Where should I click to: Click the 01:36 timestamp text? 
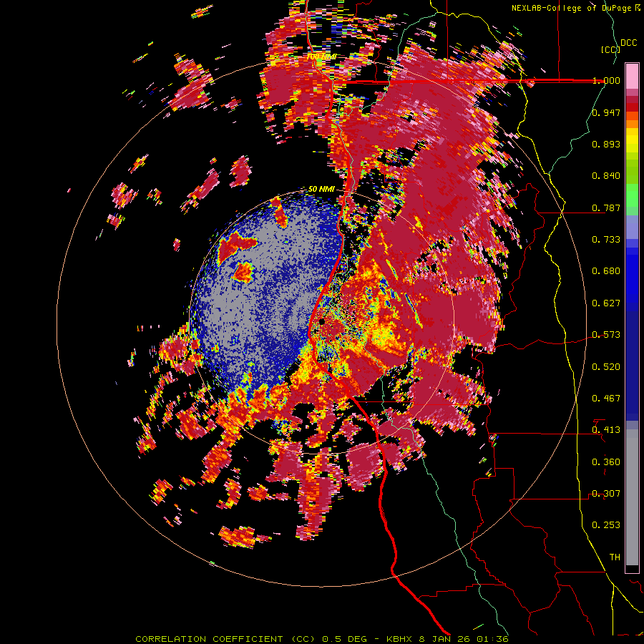(x=492, y=639)
